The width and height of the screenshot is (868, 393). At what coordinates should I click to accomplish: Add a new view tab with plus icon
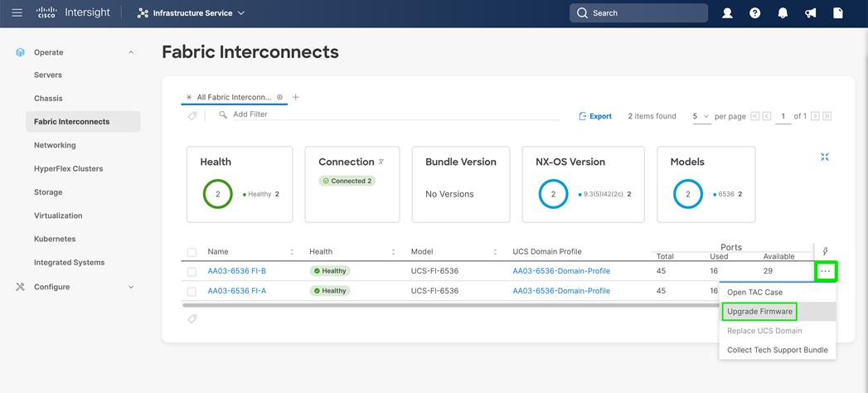click(x=296, y=97)
